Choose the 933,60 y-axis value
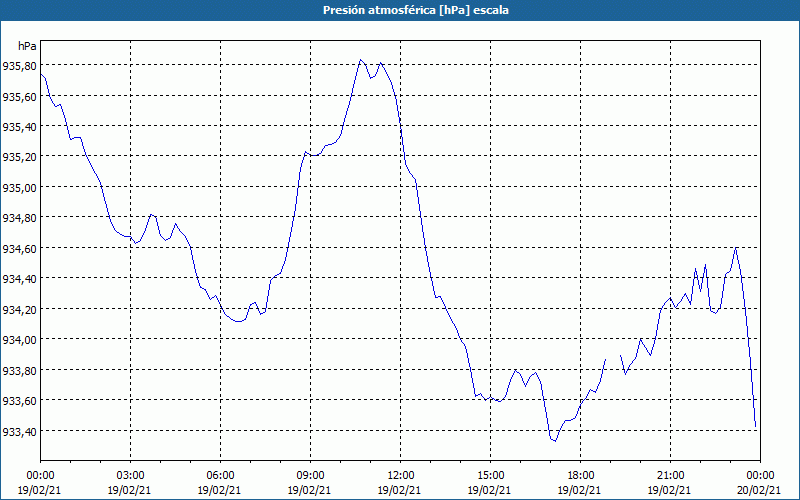800x500 pixels. [19, 401]
